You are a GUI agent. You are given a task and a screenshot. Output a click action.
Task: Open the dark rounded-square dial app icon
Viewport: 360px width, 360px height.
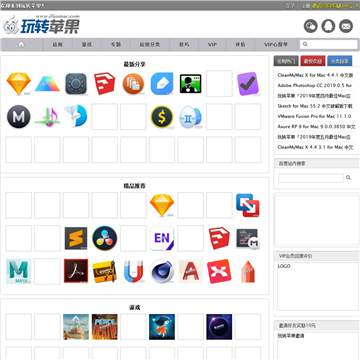click(76, 84)
